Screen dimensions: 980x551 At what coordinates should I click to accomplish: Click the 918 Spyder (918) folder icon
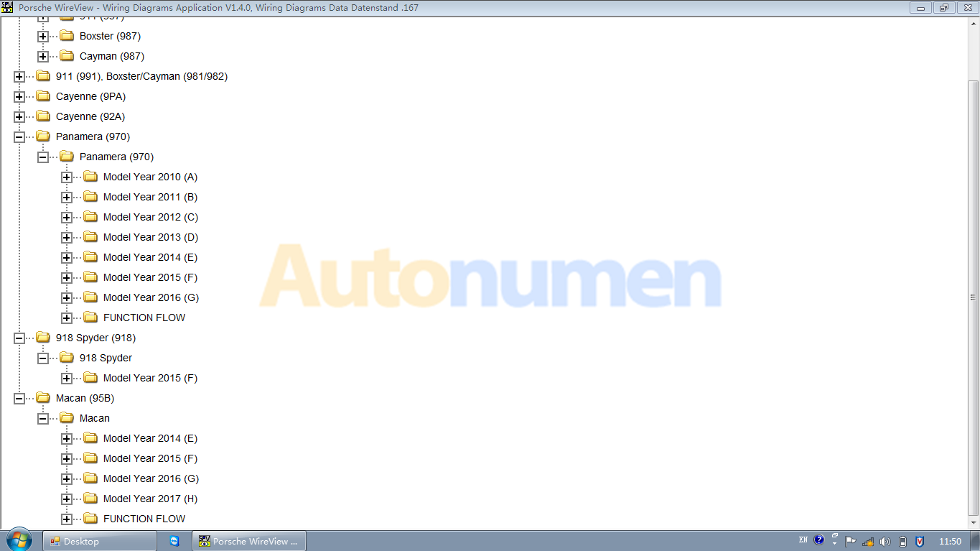coord(43,338)
